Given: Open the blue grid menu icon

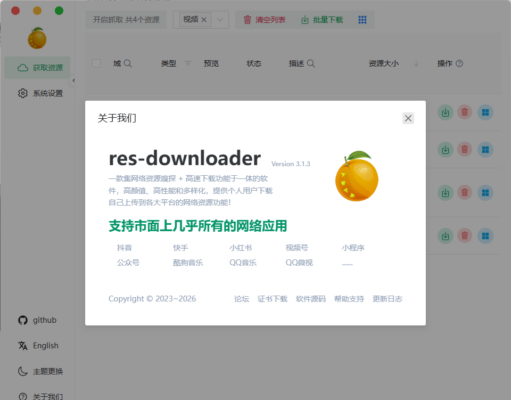Looking at the screenshot, I should (x=362, y=20).
